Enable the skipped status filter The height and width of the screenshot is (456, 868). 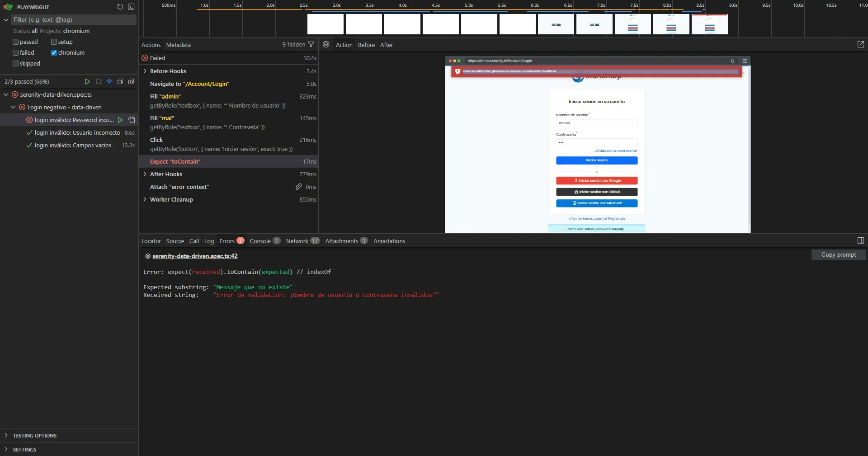pos(15,63)
